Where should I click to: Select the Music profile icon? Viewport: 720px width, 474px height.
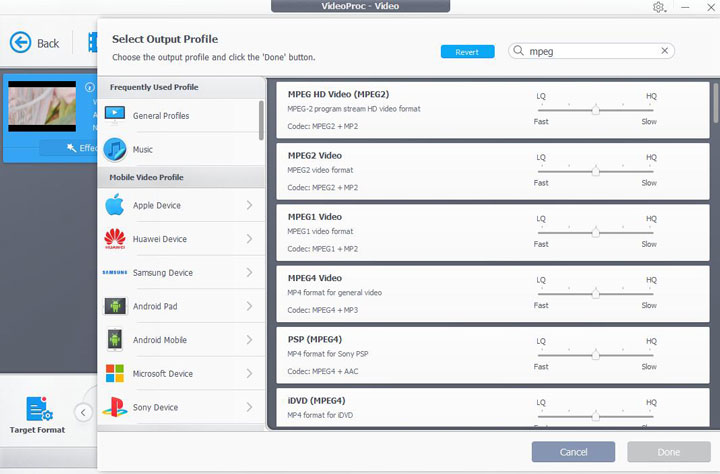pos(115,150)
